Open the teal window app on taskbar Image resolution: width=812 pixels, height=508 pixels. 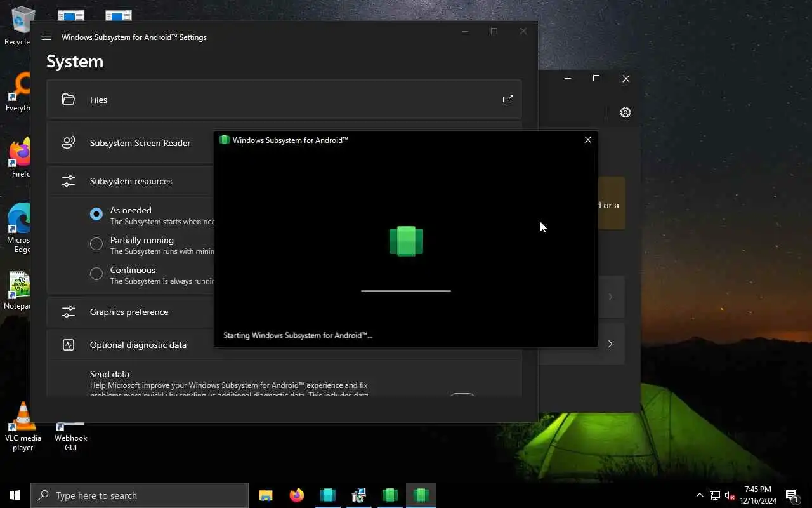328,495
